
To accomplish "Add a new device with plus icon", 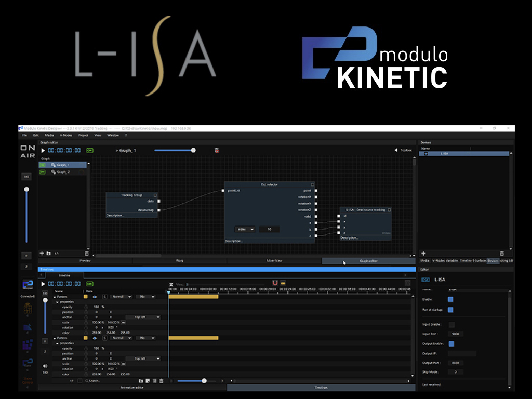I will pos(423,254).
